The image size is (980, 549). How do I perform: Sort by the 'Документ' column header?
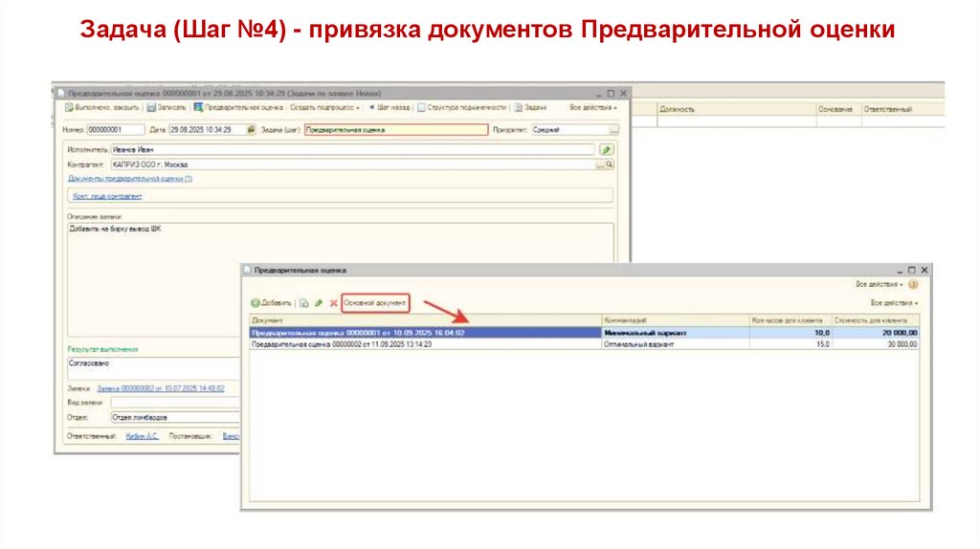(x=425, y=320)
